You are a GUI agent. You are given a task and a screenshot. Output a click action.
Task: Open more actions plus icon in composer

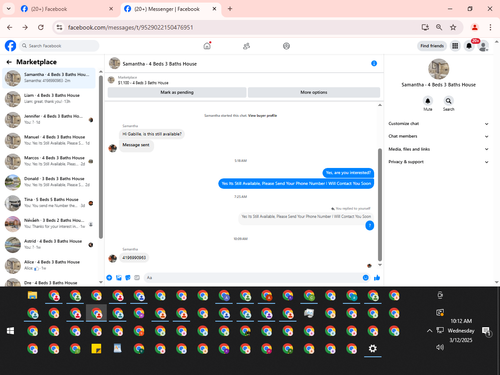click(x=109, y=278)
